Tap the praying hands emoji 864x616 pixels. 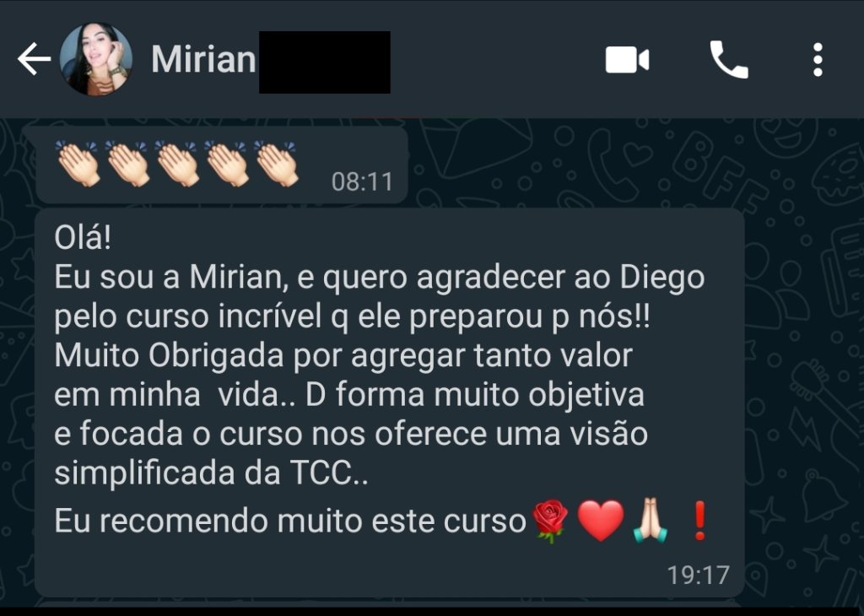(651, 521)
